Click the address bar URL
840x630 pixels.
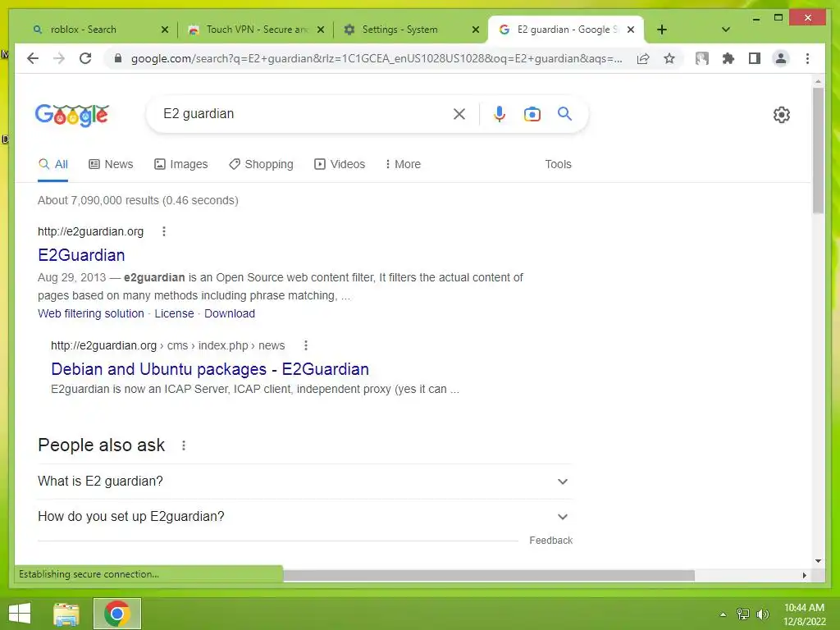click(x=377, y=58)
